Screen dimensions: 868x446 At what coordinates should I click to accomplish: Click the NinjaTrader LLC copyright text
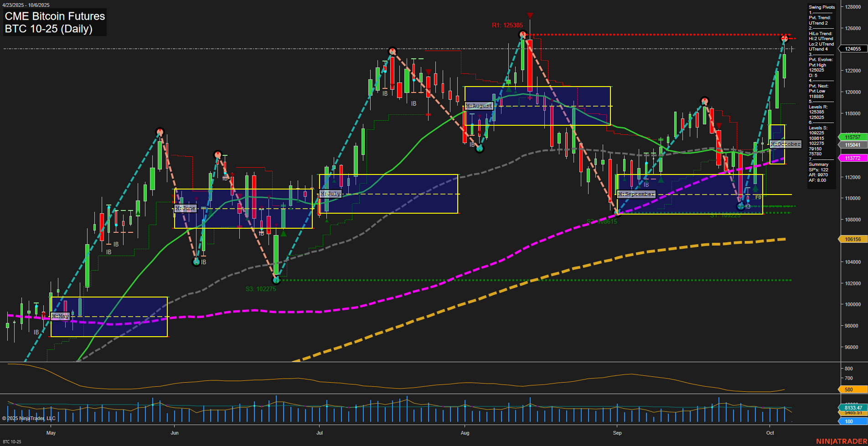[x=29, y=418]
